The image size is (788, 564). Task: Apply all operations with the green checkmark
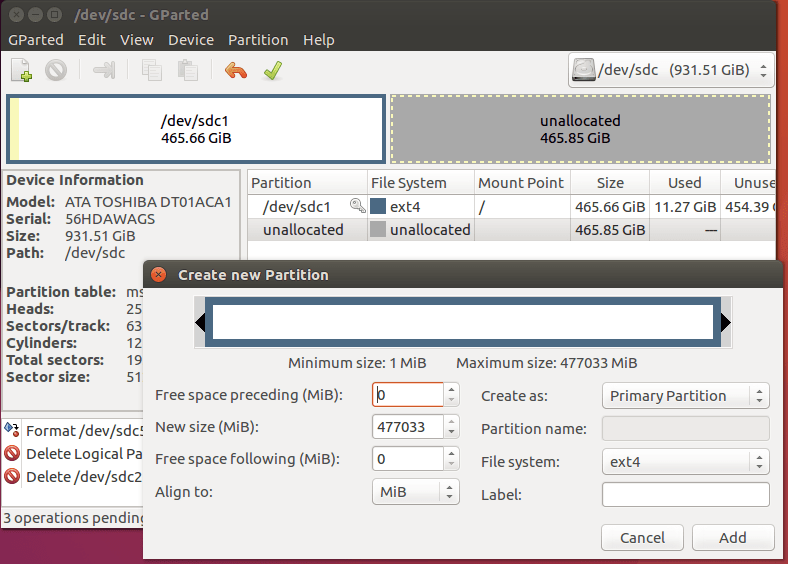coord(272,70)
